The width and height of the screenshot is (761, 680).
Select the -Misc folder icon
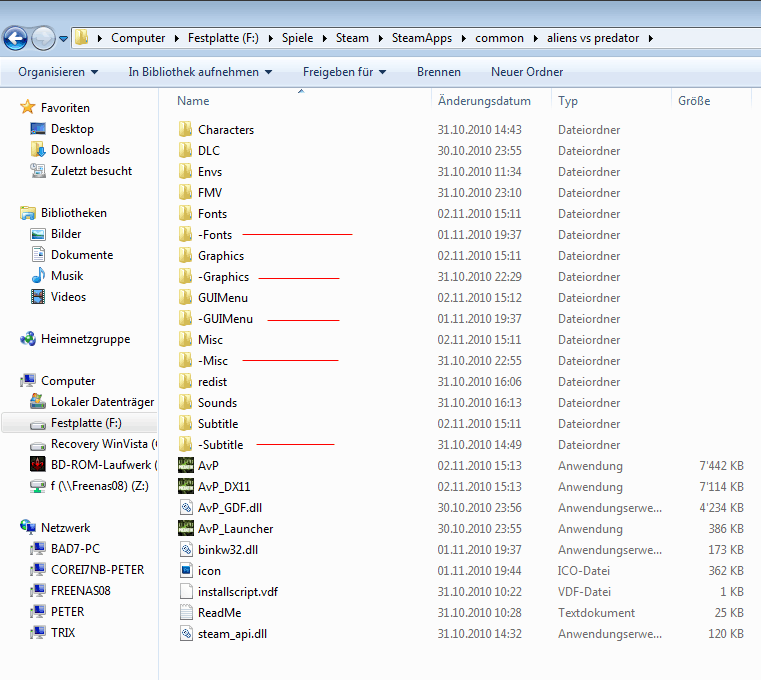coord(185,361)
